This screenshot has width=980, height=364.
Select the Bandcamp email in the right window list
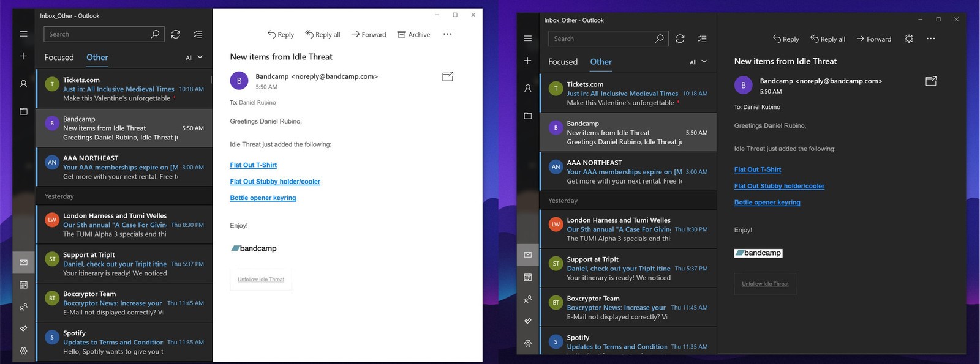click(628, 132)
